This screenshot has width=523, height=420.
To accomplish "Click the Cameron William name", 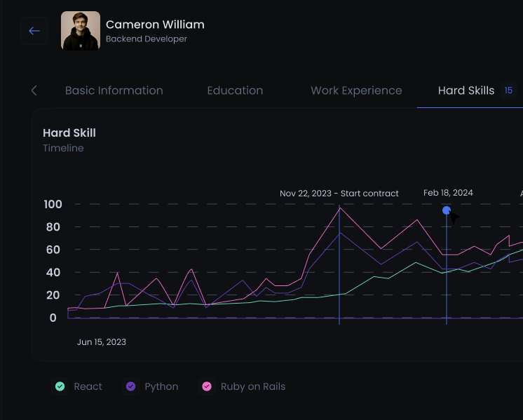I will click(155, 25).
